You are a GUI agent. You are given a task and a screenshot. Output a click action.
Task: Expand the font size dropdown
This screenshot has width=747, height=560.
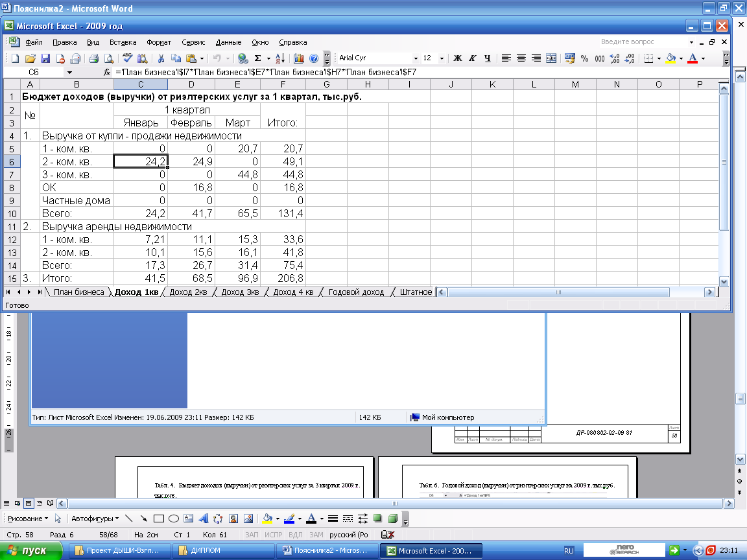[x=442, y=58]
